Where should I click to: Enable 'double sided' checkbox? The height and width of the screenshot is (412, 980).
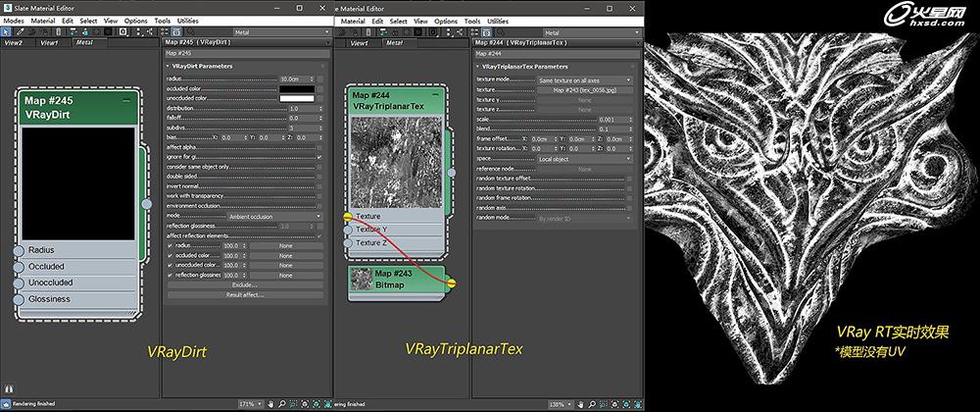[319, 177]
